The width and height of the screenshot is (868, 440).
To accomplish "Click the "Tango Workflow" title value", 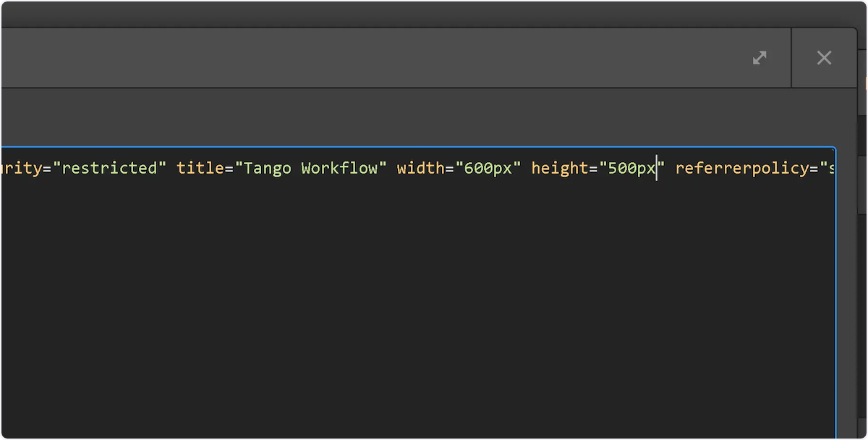I will [x=311, y=169].
